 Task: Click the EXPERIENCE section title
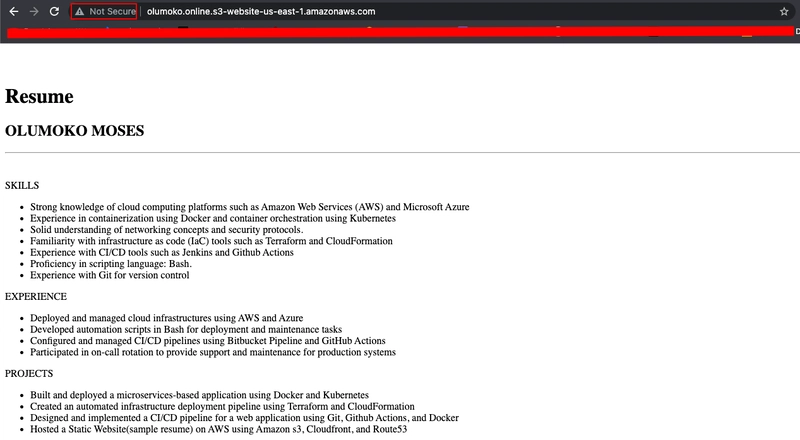click(36, 297)
